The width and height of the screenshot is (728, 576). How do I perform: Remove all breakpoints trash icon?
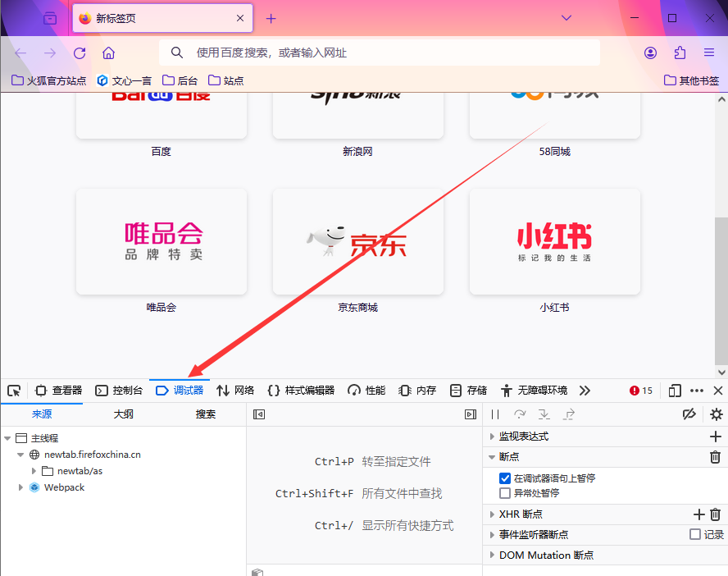click(x=716, y=457)
